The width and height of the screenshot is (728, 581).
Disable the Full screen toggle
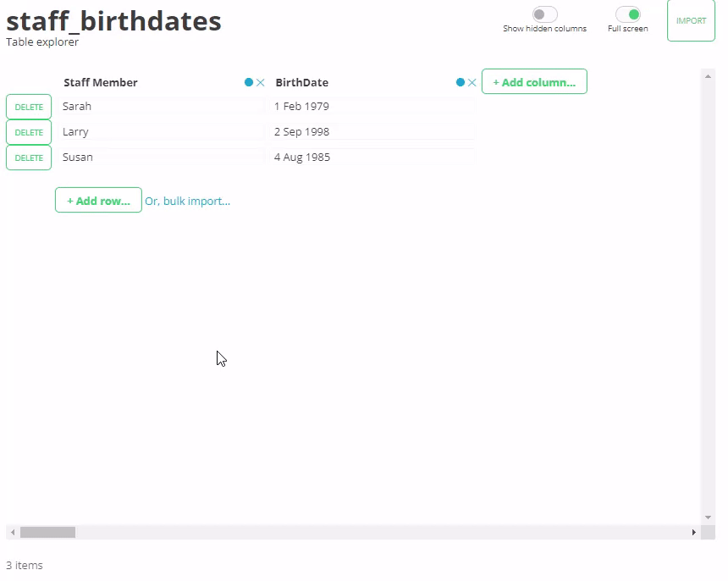[628, 14]
